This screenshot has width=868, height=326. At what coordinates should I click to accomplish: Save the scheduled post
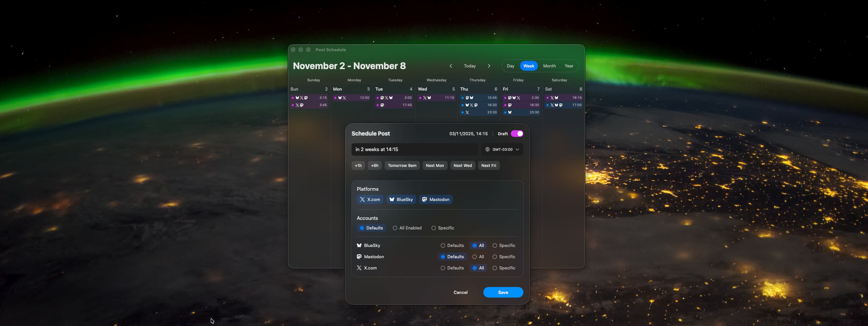[503, 292]
